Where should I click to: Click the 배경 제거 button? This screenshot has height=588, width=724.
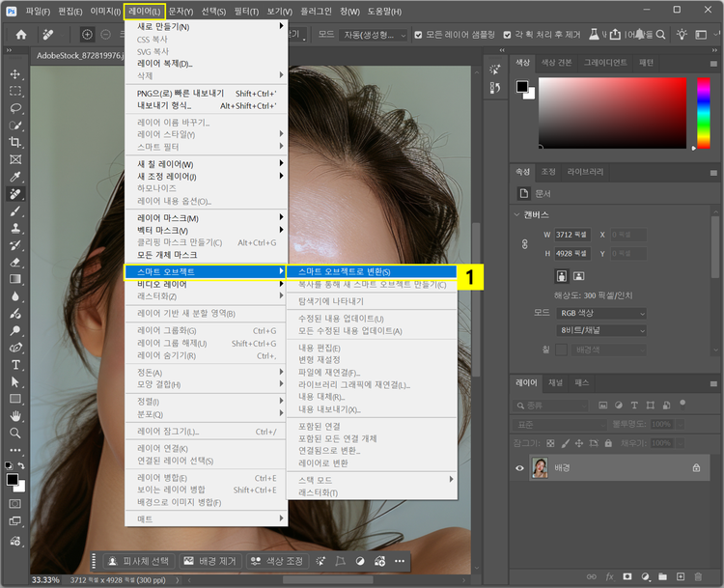tap(210, 561)
